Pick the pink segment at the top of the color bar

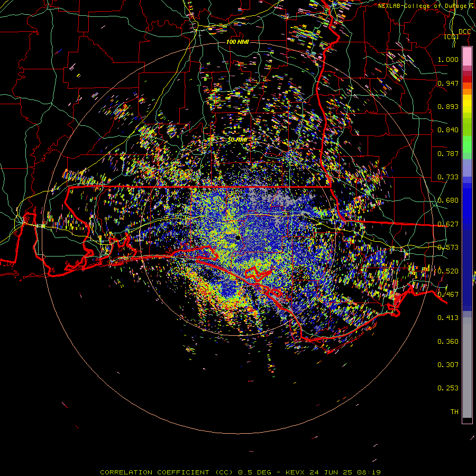pyautogui.click(x=467, y=57)
